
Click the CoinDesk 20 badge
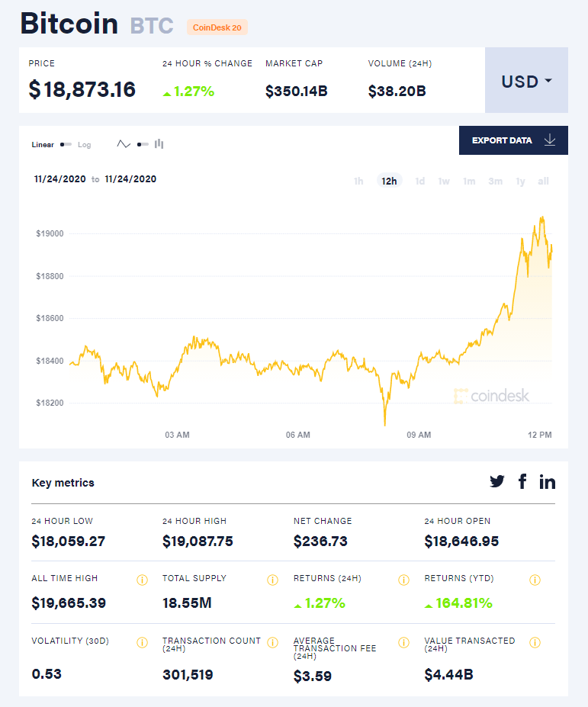[x=217, y=27]
